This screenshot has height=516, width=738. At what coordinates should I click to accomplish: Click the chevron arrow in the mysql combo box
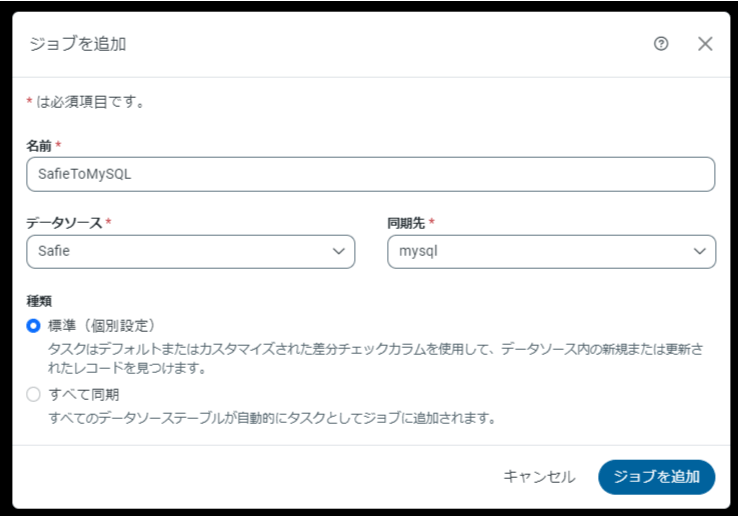[x=699, y=252]
